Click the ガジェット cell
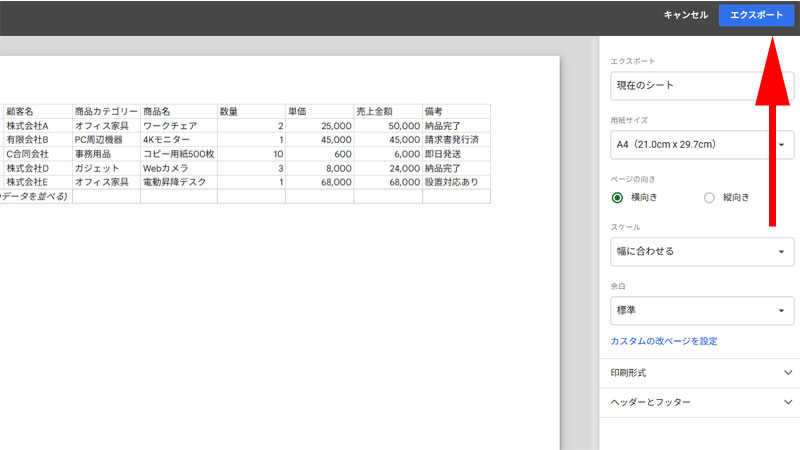The width and height of the screenshot is (800, 450). tap(106, 168)
